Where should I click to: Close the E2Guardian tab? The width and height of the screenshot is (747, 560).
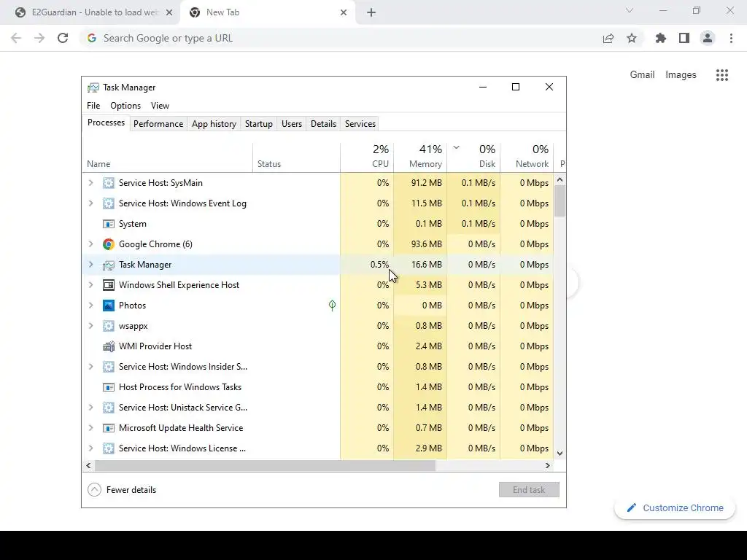[169, 12]
